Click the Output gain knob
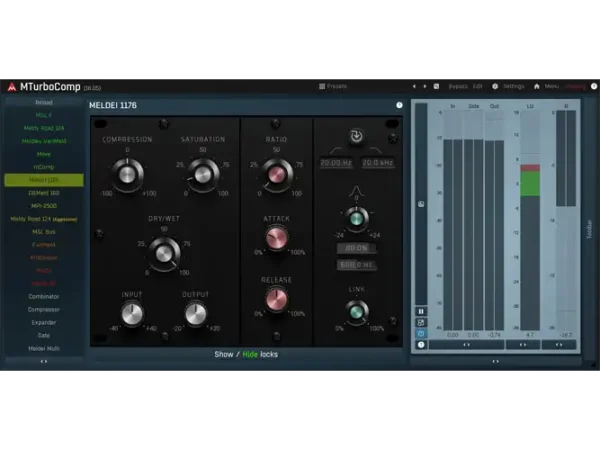600x450 pixels. [196, 314]
